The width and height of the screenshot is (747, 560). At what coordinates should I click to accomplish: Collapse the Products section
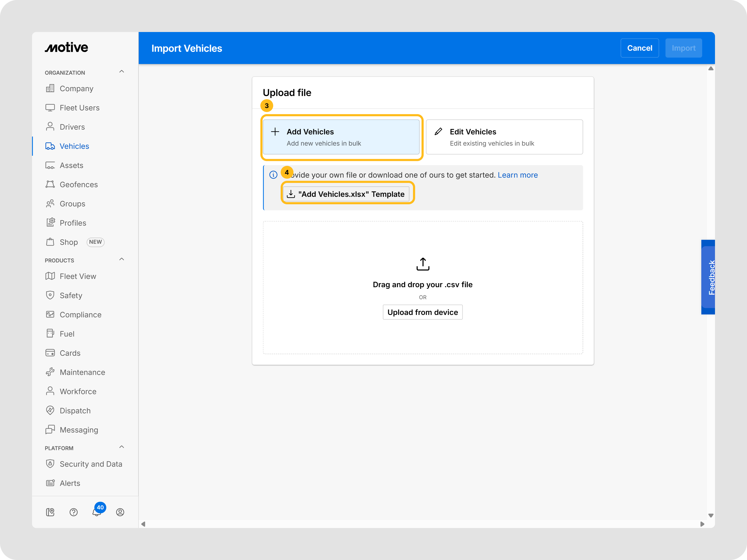[122, 259]
